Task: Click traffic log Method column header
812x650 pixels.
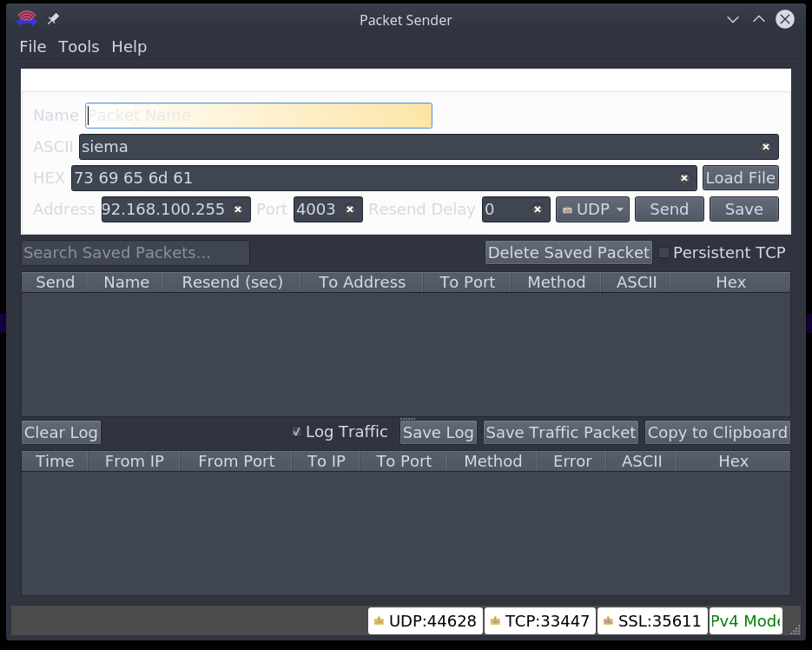Action: tap(492, 461)
